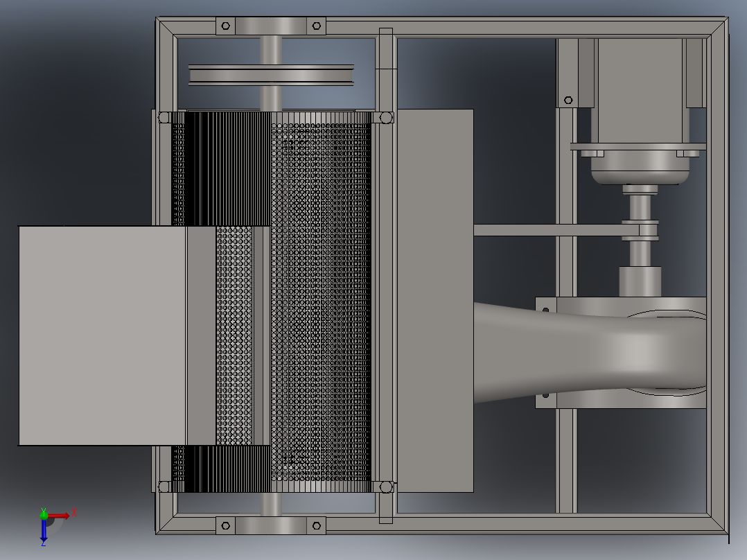Select the drum shaft section above the pulley

click(271, 50)
